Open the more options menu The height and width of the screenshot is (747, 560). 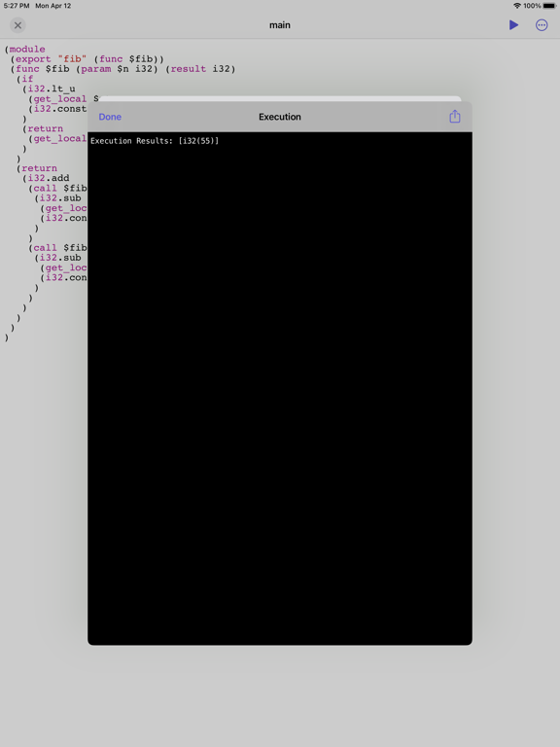tap(542, 24)
